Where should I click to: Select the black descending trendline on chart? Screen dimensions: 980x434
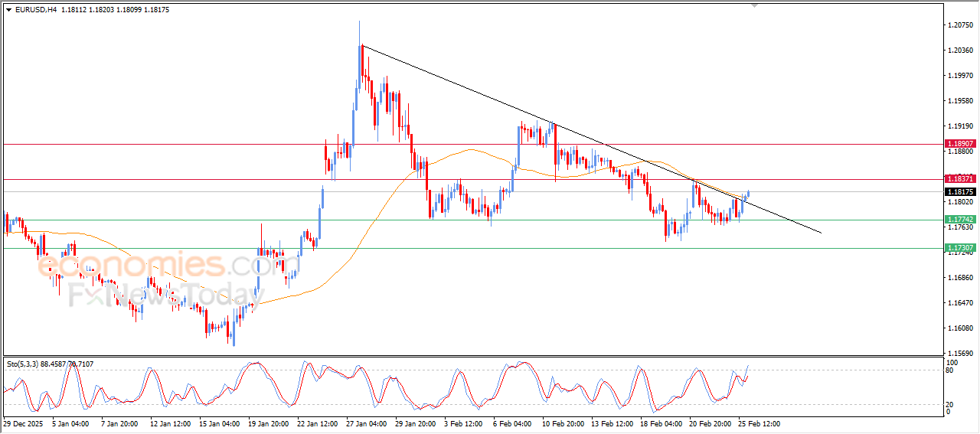pyautogui.click(x=591, y=139)
